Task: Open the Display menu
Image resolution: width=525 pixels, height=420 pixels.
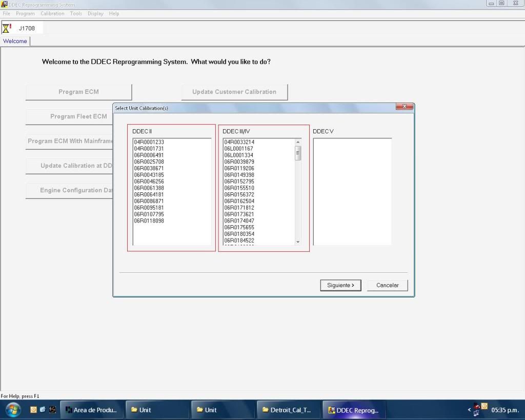Action: (95, 13)
